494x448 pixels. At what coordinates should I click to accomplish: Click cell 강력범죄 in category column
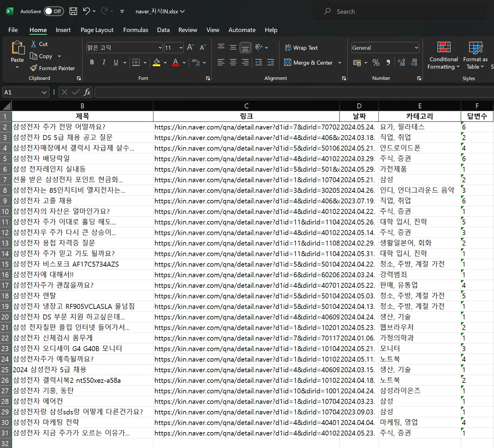click(420, 275)
